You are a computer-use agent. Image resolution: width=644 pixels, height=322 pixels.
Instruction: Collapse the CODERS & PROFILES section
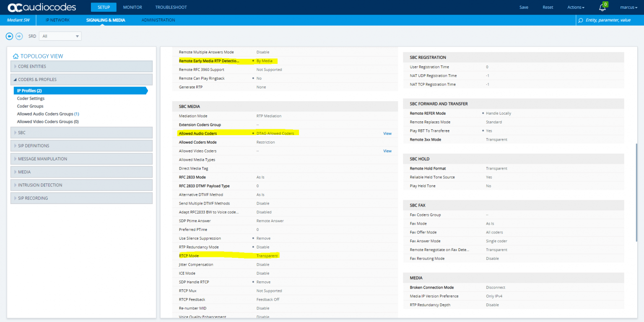point(81,79)
